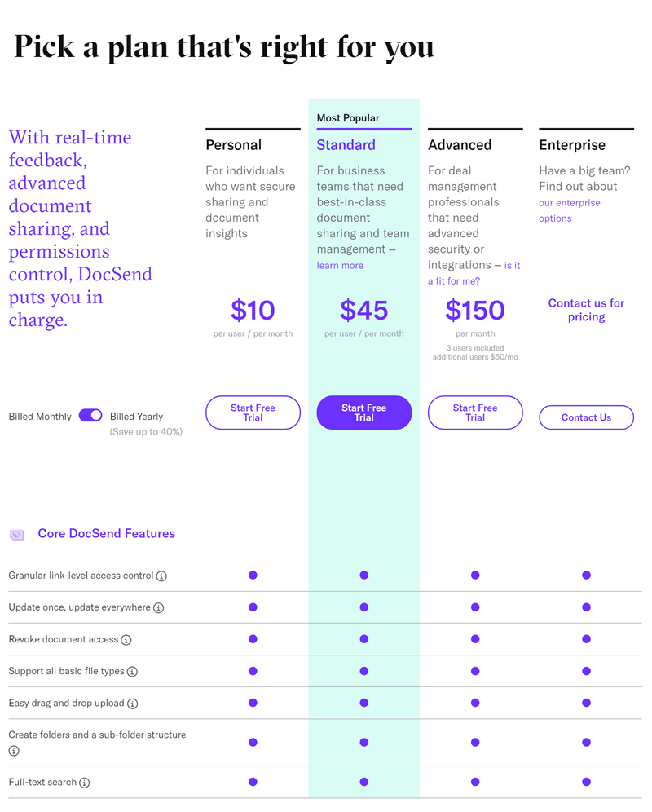This screenshot has height=812, width=652.
Task: Open the learn more link in Standard
Action: (340, 265)
